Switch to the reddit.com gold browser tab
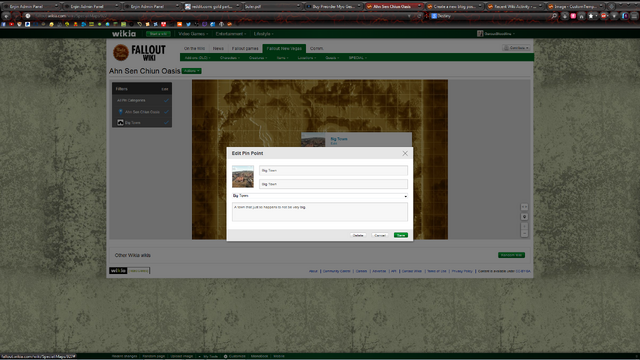The image size is (640, 360). pyautogui.click(x=211, y=7)
